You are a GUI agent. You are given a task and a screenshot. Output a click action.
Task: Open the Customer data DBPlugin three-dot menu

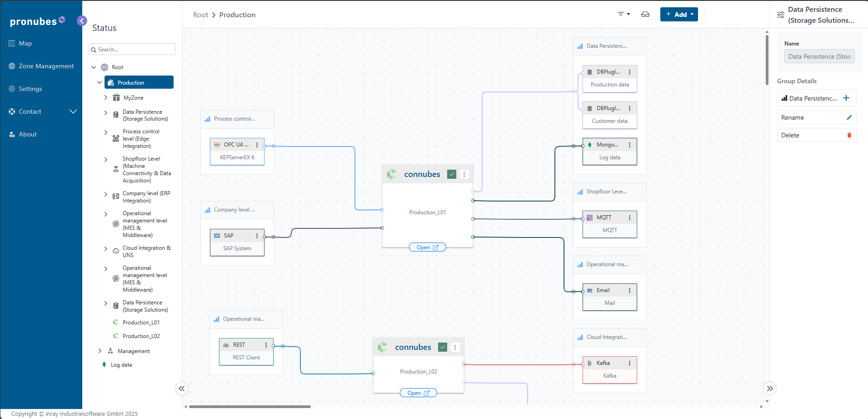coord(630,108)
